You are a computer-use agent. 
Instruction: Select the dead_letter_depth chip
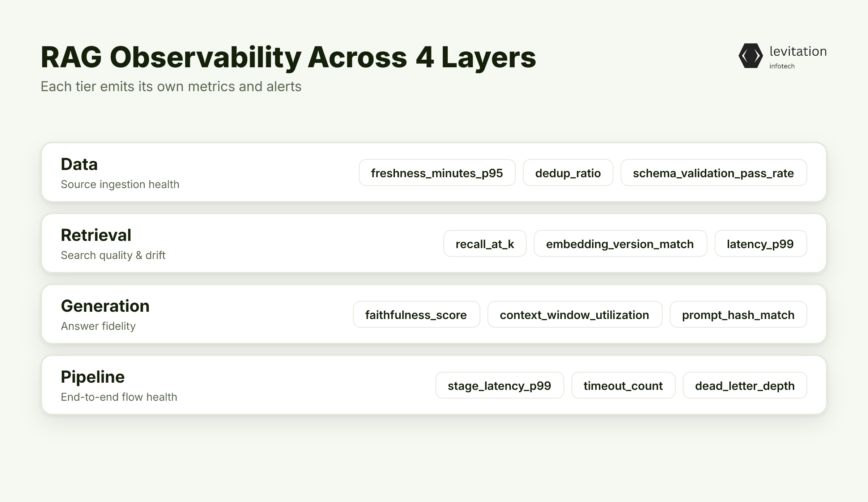(745, 386)
